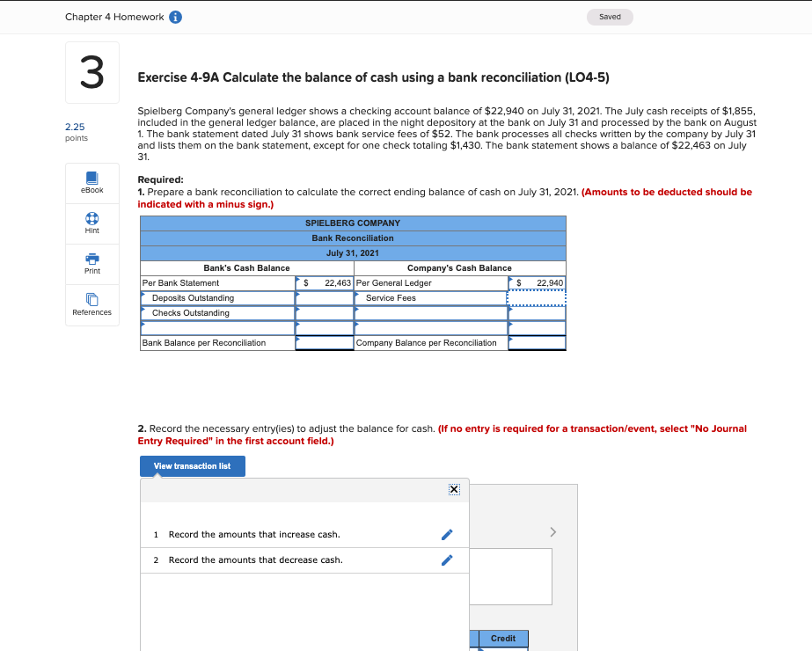Open the Hint for this exercise
The image size is (812, 651).
click(91, 223)
